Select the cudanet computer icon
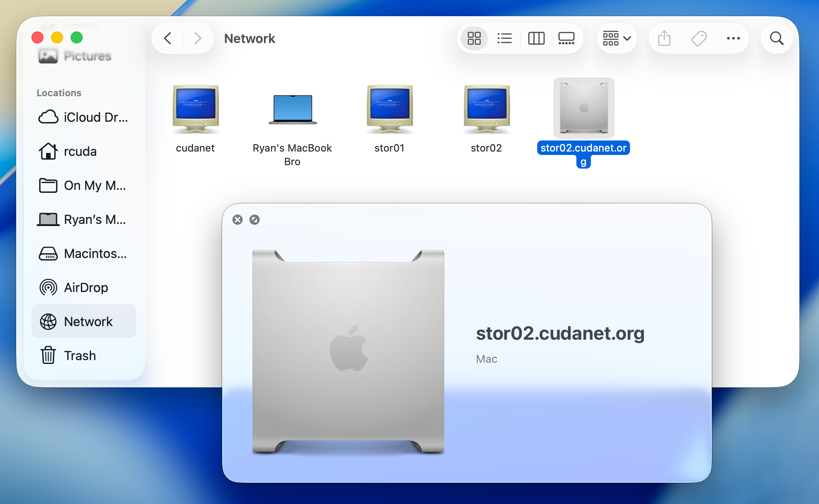The image size is (819, 504). (195, 109)
